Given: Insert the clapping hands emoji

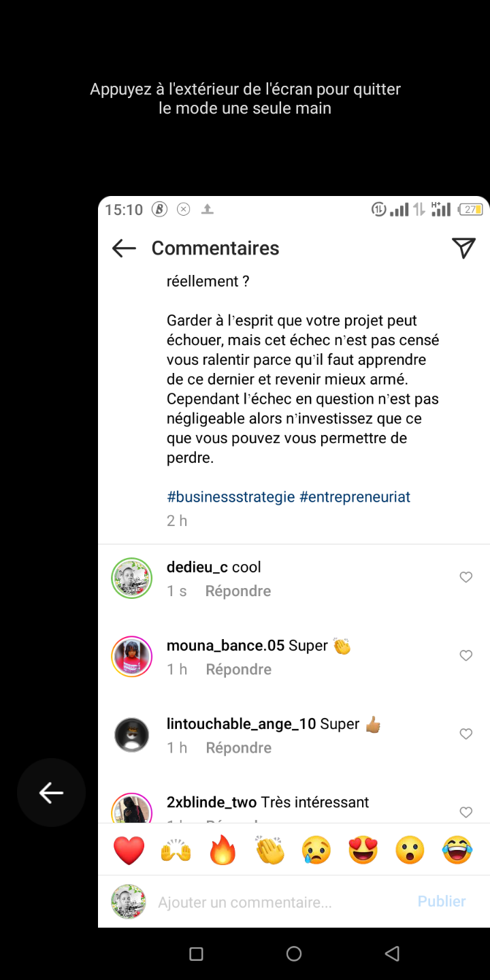Looking at the screenshot, I should 269,851.
